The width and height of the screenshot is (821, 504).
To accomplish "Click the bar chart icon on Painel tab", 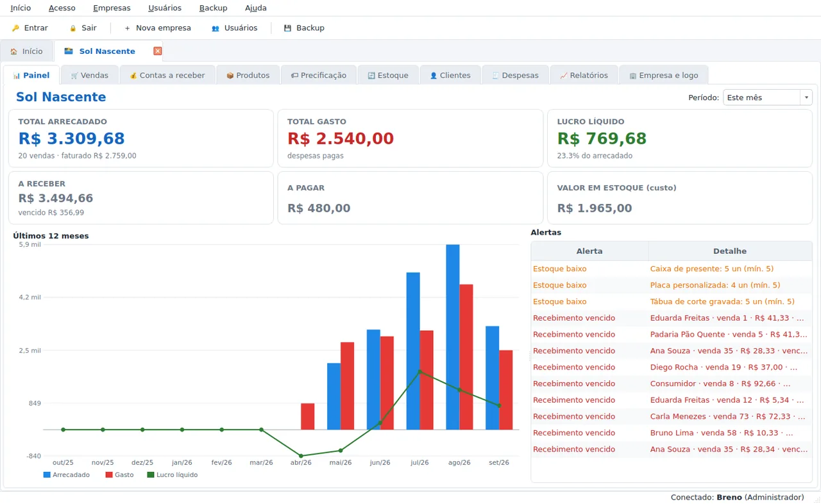I will pyautogui.click(x=17, y=76).
